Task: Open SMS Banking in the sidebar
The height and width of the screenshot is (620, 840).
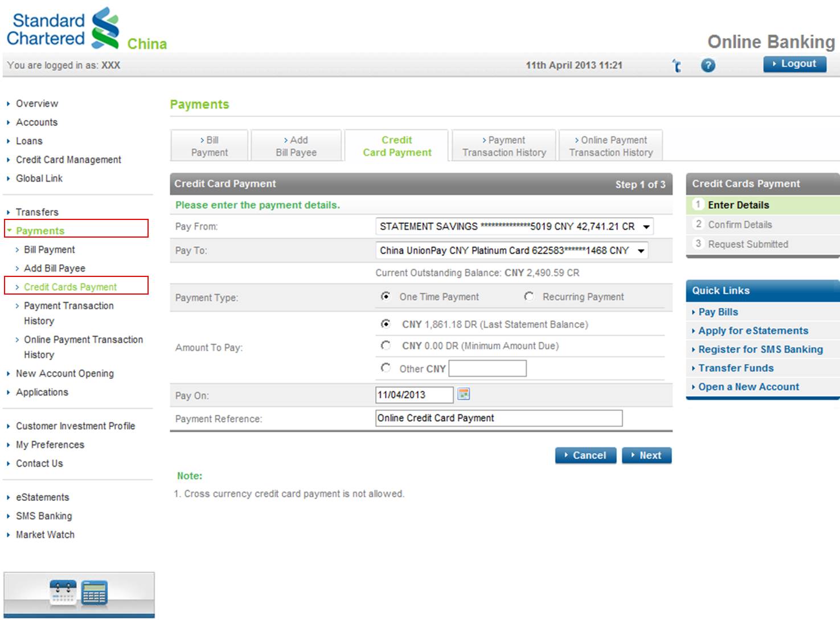Action: pos(44,516)
